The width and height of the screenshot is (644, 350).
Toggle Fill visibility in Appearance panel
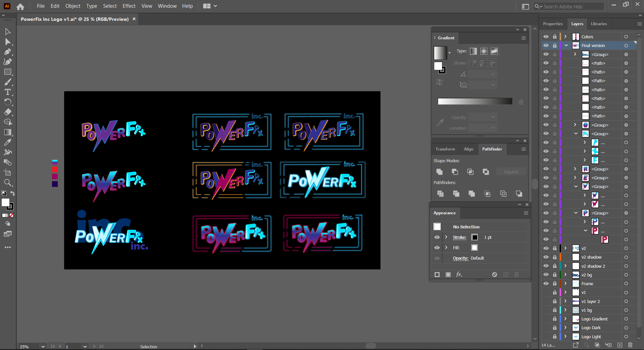pyautogui.click(x=437, y=248)
